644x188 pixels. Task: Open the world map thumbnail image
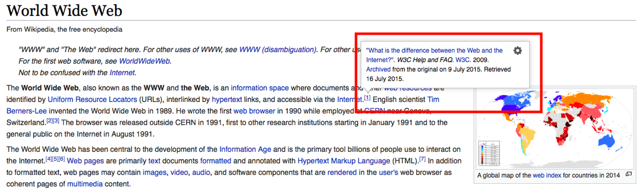coord(555,128)
